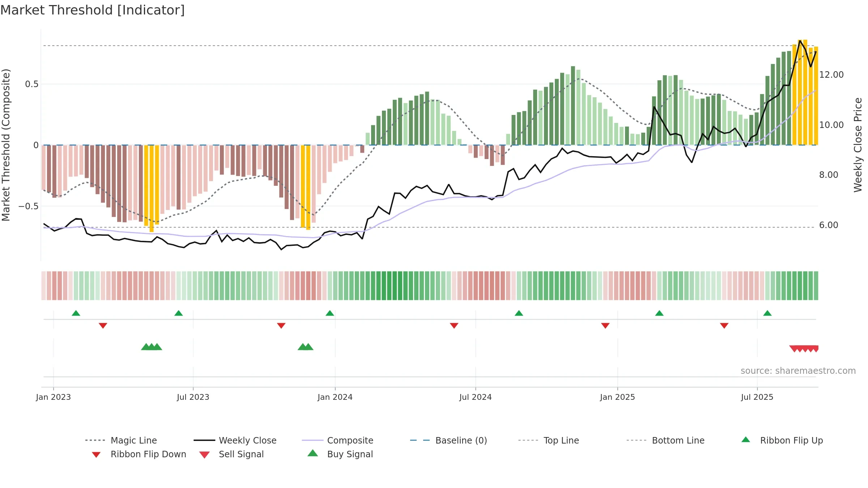The width and height of the screenshot is (868, 488).
Task: Click the ribbon flip up marker after Jul 2024
Action: (519, 313)
